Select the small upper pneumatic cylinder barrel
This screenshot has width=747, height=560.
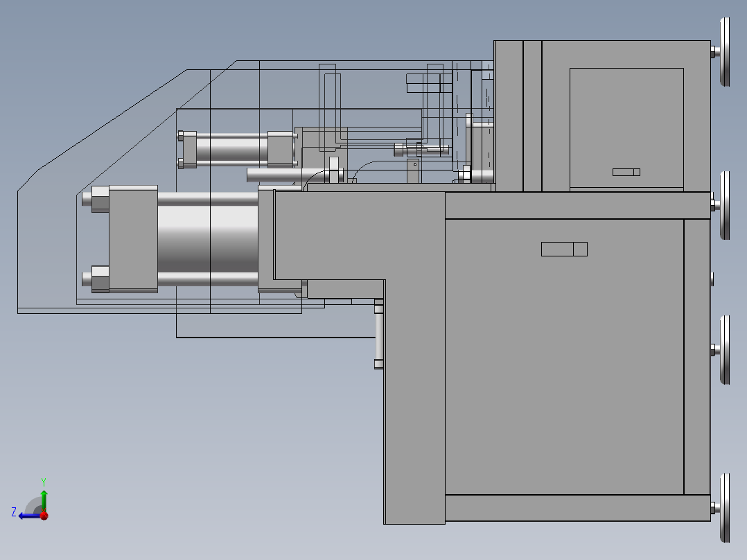[231, 150]
